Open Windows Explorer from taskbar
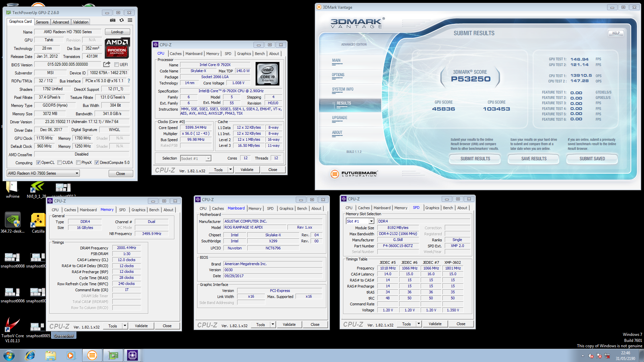Image resolution: width=644 pixels, height=362 pixels. [51, 355]
